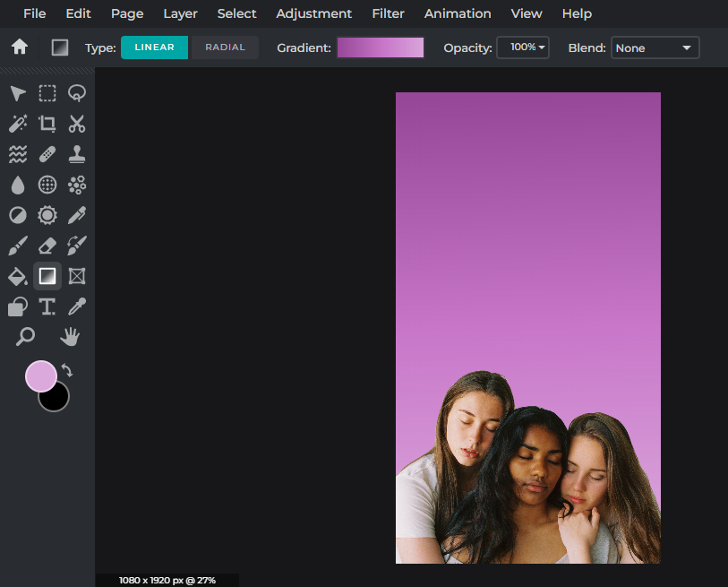
Task: Toggle the Rectangular Marquee selection tool
Action: click(47, 93)
